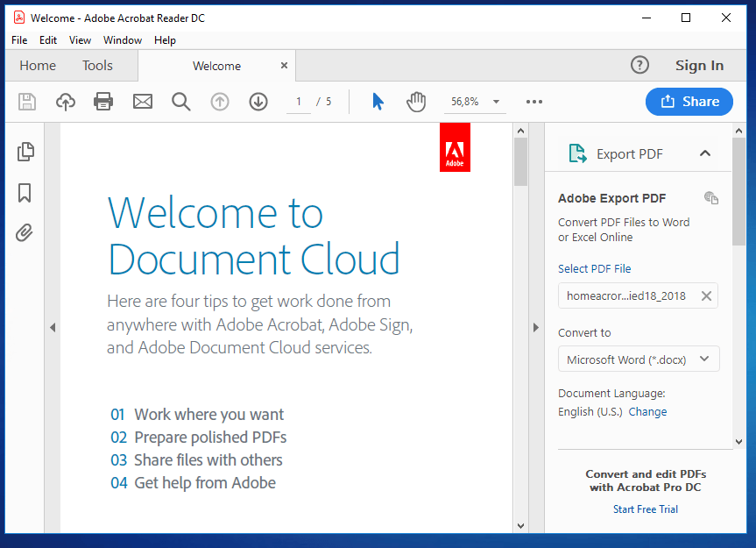Click the Start Free Trial link
Viewport: 756px width, 548px height.
tap(646, 509)
